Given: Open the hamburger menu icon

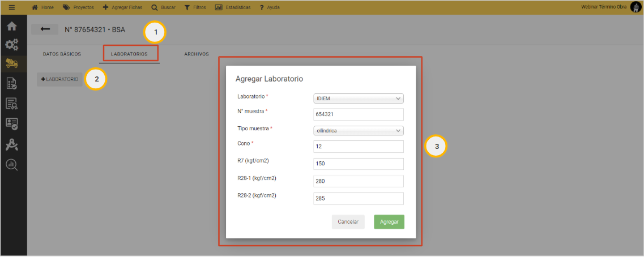Looking at the screenshot, I should 12,7.
